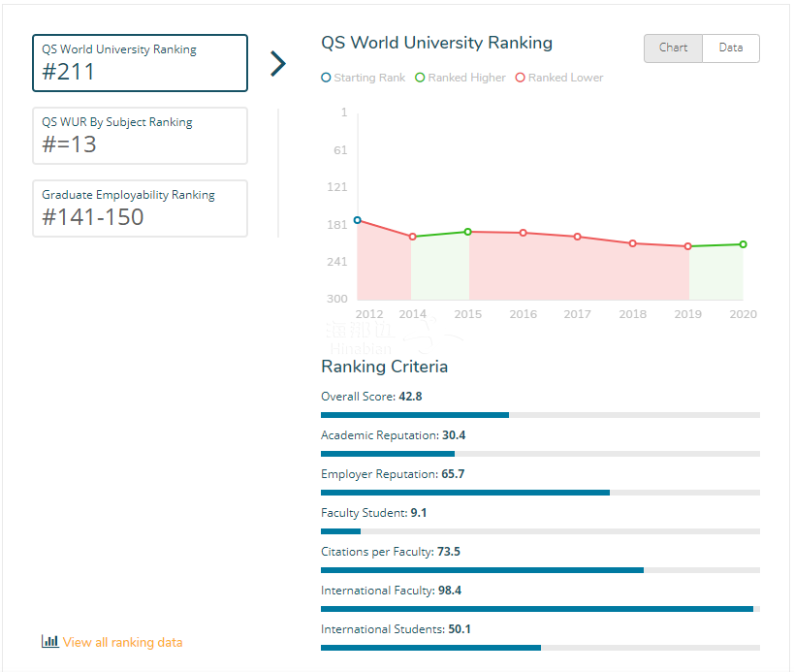Click the 2020 data point on chart
The height and width of the screenshot is (672, 794).
tap(743, 244)
